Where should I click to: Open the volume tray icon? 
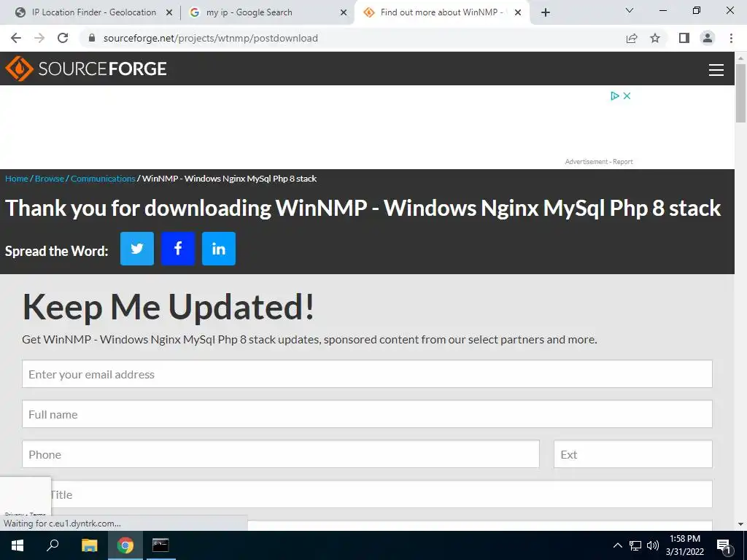[x=652, y=545]
